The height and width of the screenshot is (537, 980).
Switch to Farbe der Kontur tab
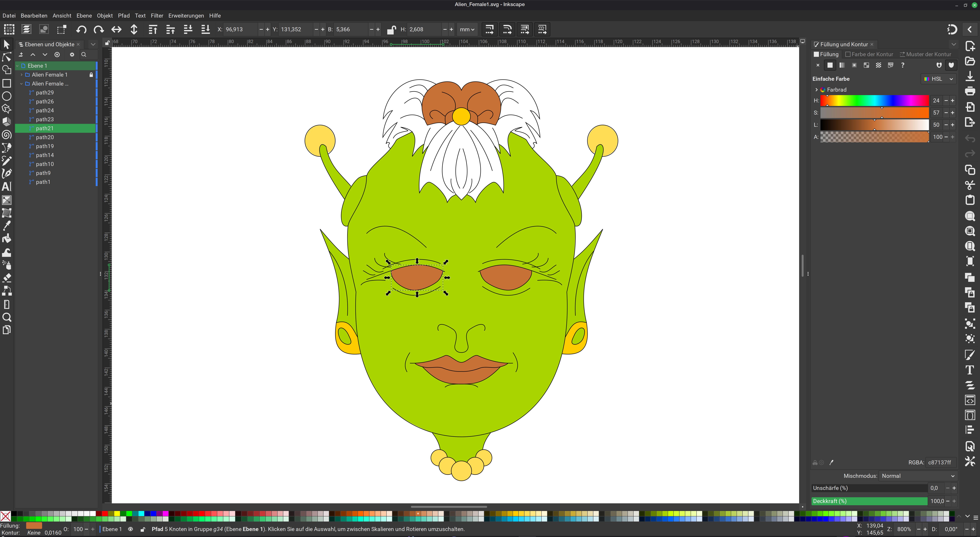point(869,54)
